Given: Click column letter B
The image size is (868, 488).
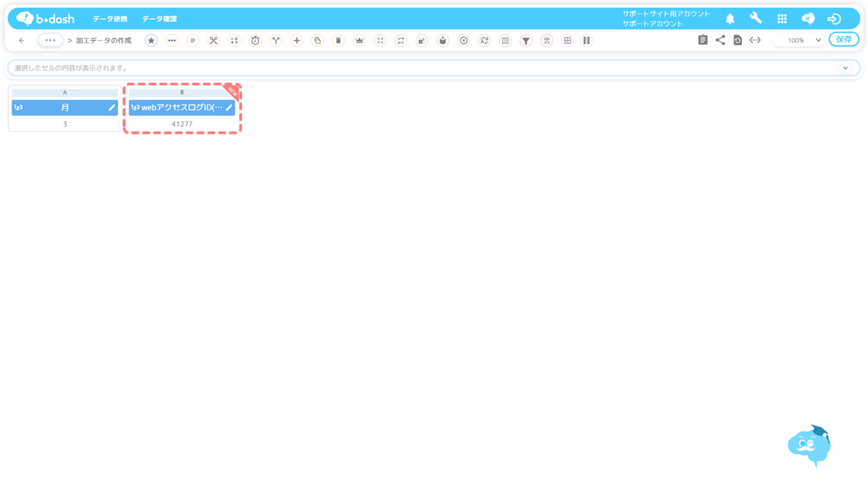Looking at the screenshot, I should pyautogui.click(x=182, y=92).
